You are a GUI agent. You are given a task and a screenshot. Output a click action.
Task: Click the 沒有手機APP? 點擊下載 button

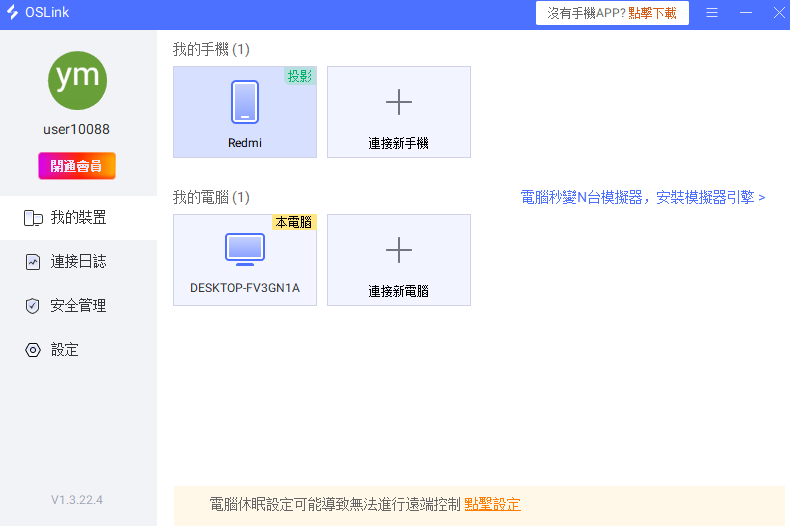(x=612, y=13)
